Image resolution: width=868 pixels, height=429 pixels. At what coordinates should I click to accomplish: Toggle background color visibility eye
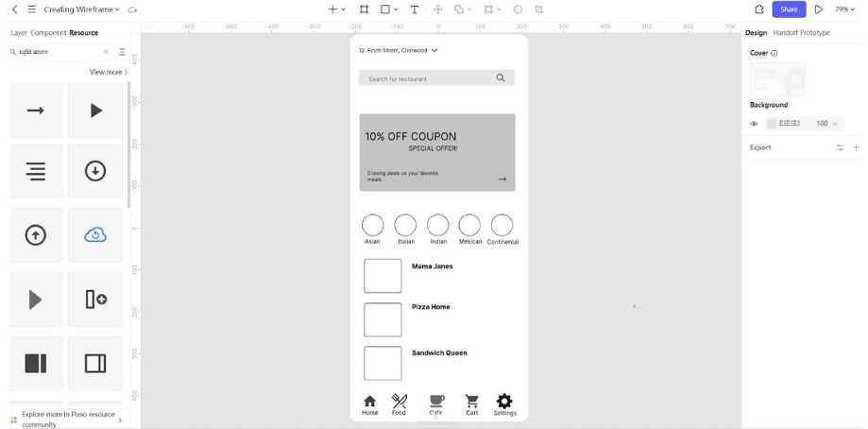(x=754, y=124)
